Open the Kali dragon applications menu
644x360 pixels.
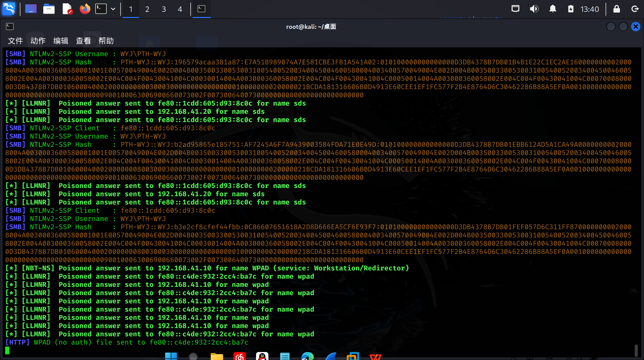coord(9,9)
